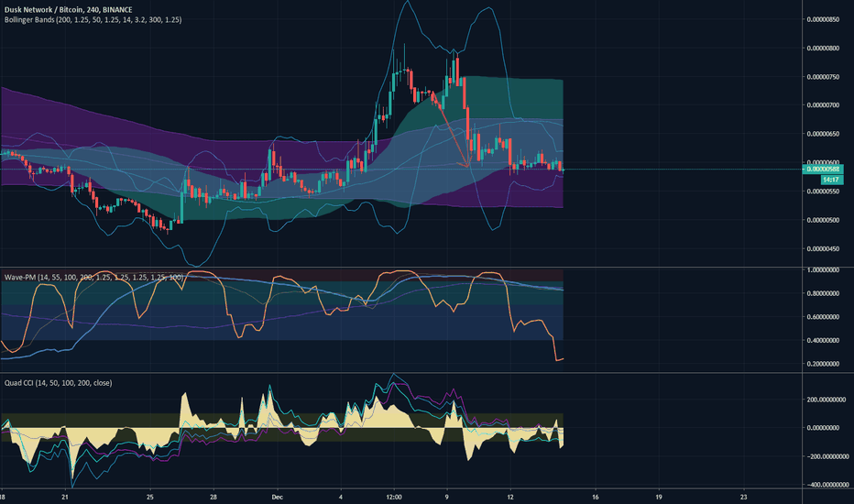Click the time axis label 19
Viewport: 854px width, 504px height.
coord(659,497)
